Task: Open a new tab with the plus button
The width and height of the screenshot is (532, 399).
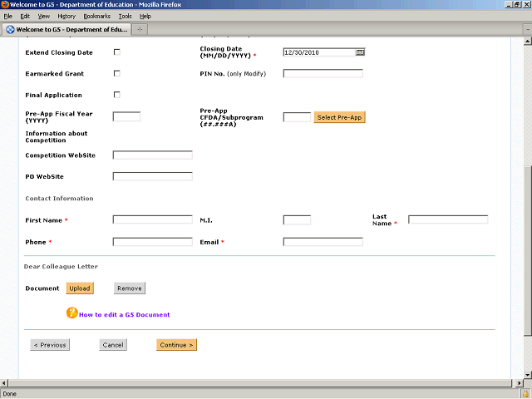Action: 140,30
